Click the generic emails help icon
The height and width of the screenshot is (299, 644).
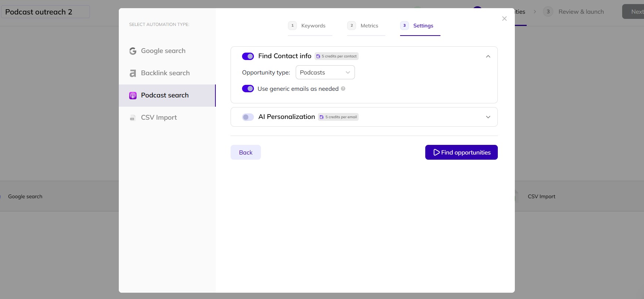tap(343, 89)
